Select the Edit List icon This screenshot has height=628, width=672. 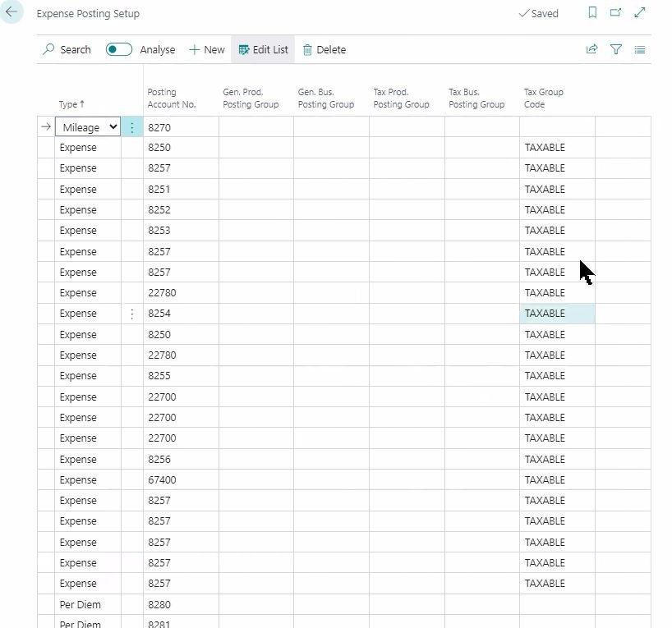coord(263,49)
